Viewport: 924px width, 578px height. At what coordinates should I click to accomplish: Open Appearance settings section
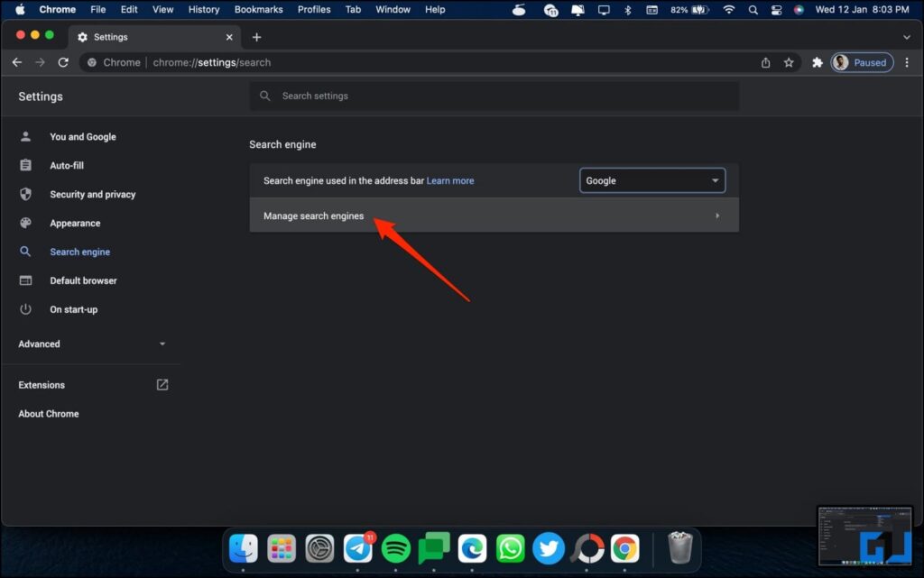75,223
